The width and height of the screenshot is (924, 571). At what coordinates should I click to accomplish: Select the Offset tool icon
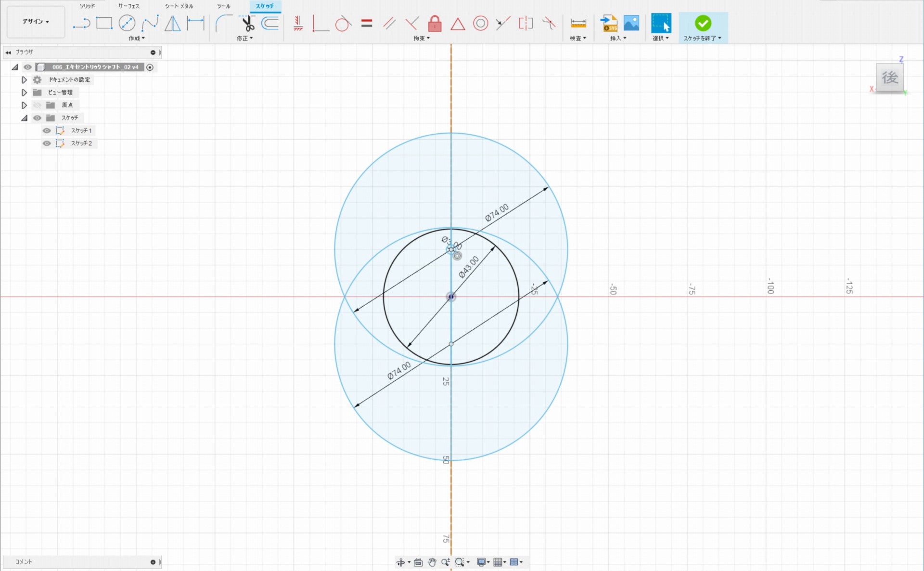pyautogui.click(x=270, y=23)
